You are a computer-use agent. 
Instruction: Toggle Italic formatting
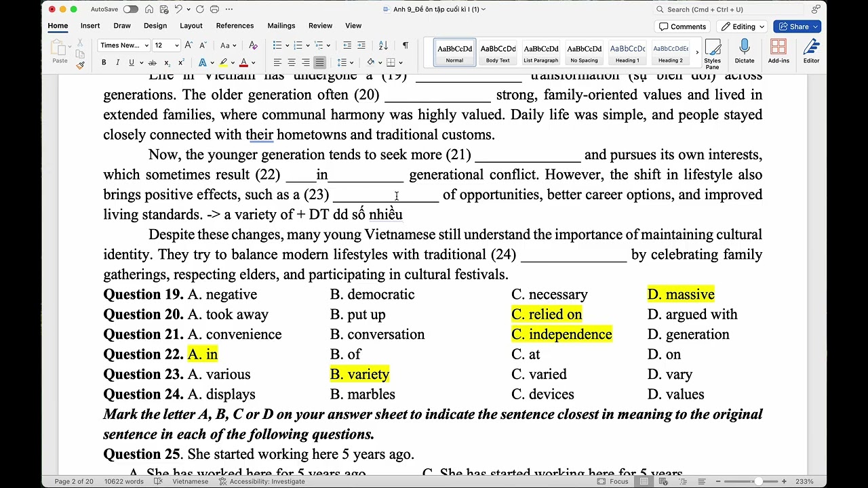117,63
